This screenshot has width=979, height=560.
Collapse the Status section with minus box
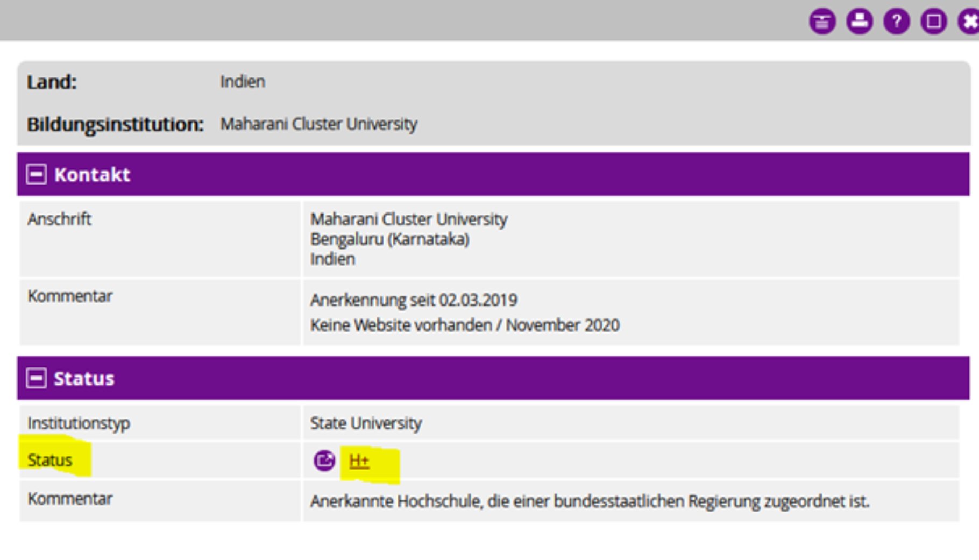tap(37, 378)
